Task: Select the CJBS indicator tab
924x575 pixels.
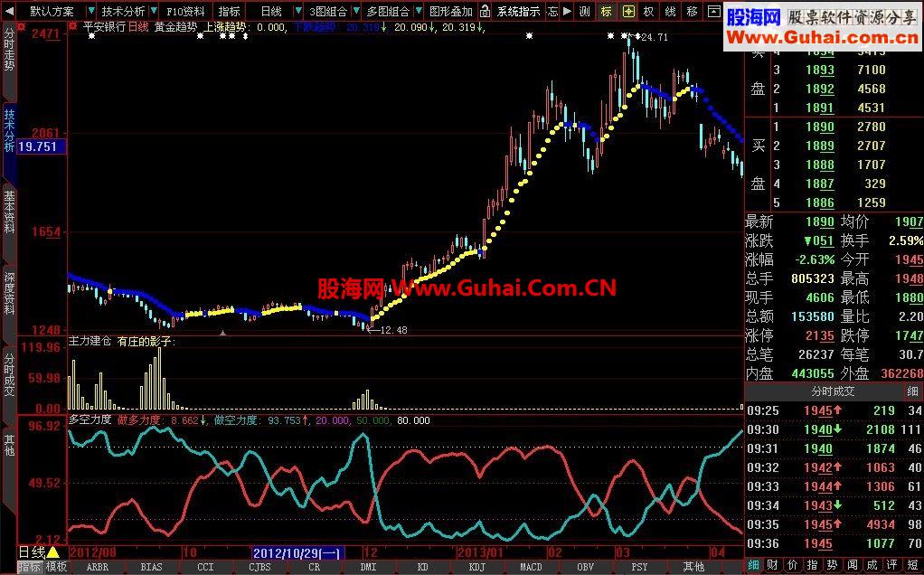Action: pos(259,568)
